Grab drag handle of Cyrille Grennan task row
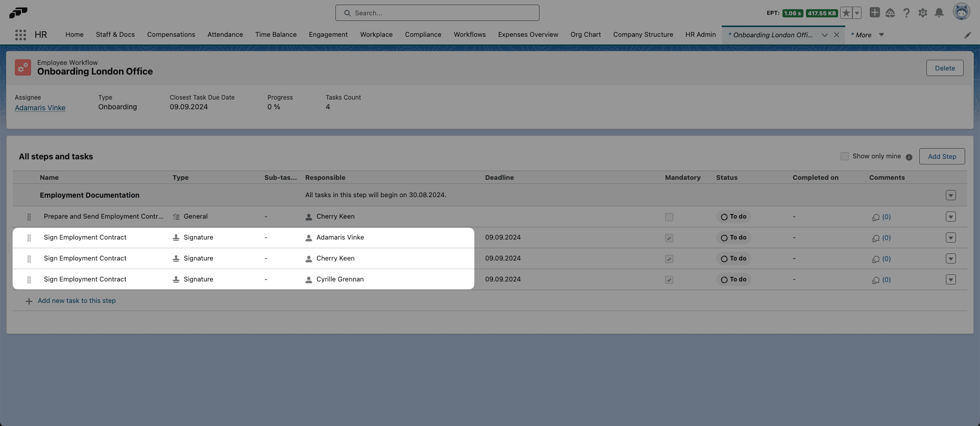Image resolution: width=980 pixels, height=426 pixels. [29, 280]
